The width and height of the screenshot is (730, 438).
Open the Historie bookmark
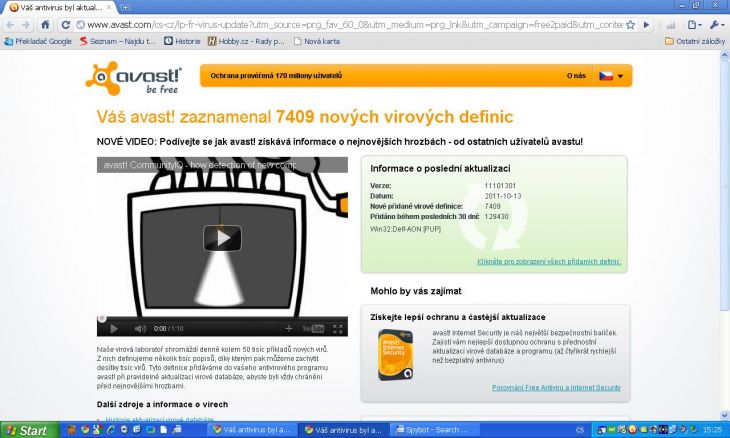pos(182,41)
